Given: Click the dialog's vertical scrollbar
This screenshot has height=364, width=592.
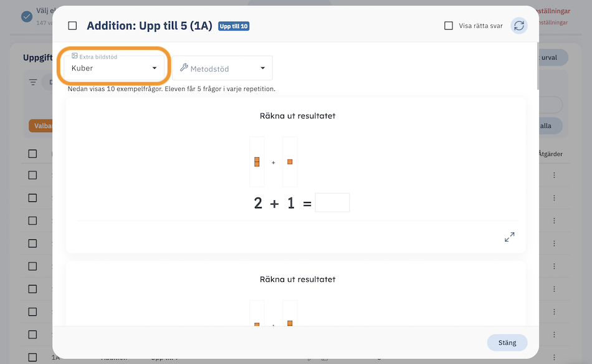Looking at the screenshot, I should point(538,66).
